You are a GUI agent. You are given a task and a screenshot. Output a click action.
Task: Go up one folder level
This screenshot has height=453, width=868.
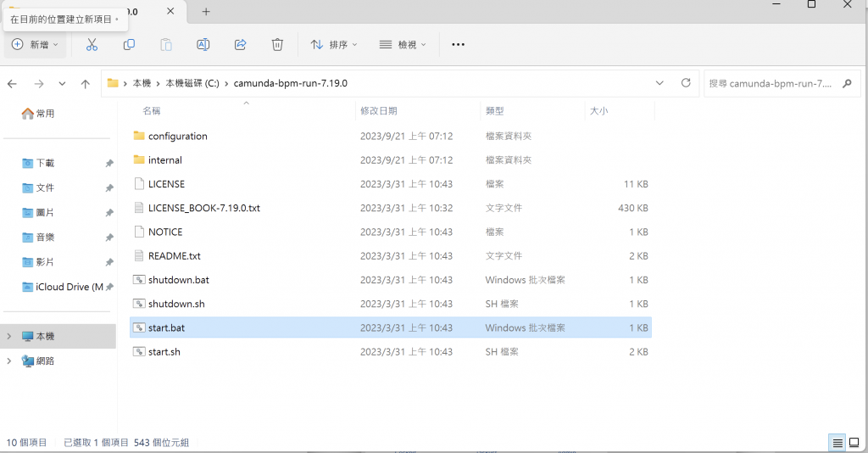(86, 84)
